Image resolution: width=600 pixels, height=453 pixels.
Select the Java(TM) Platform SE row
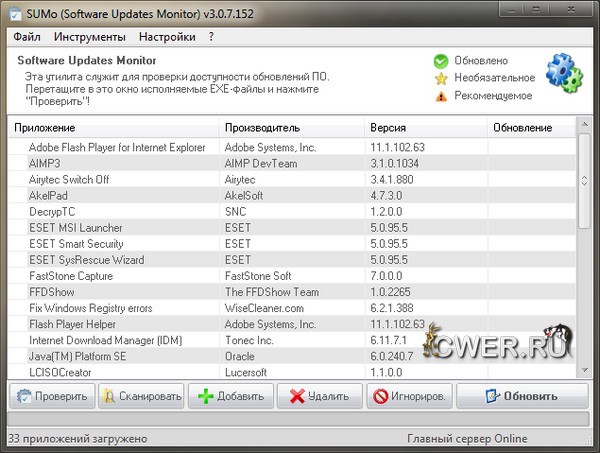tap(292, 356)
